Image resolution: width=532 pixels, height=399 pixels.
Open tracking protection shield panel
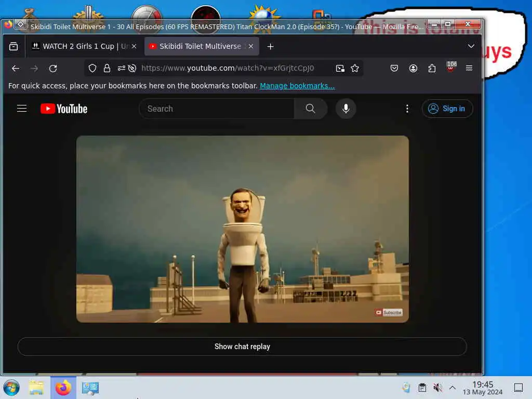point(92,68)
